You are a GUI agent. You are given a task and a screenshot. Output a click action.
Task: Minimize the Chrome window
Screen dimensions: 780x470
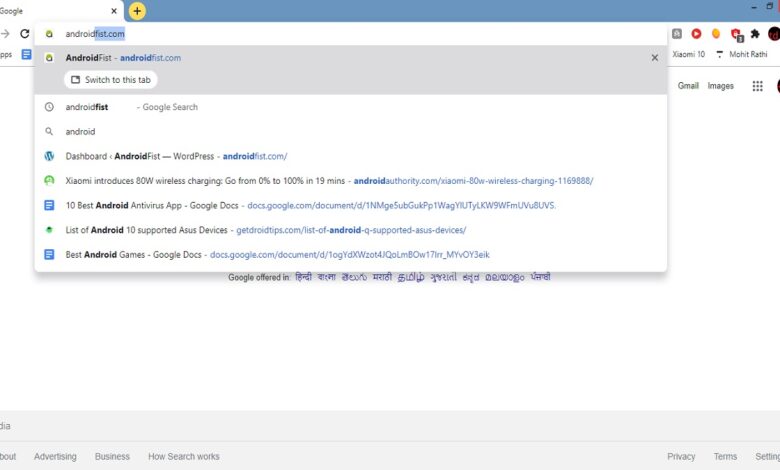pyautogui.click(x=754, y=7)
